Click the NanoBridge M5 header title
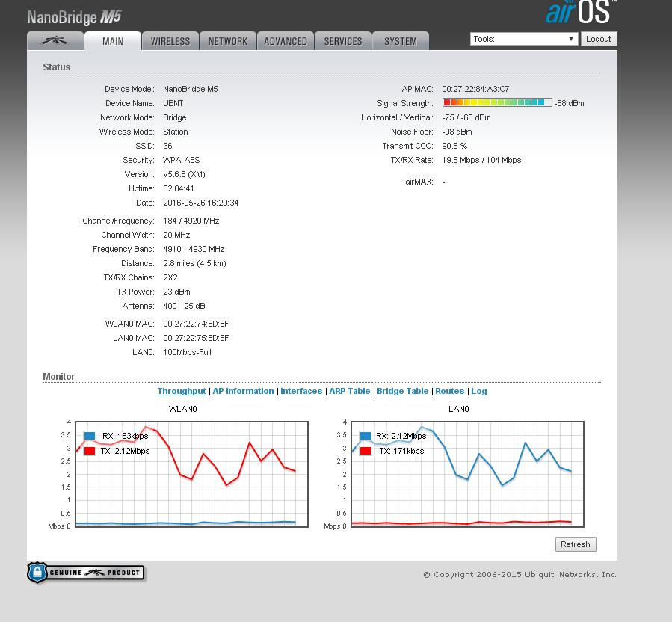 point(74,17)
